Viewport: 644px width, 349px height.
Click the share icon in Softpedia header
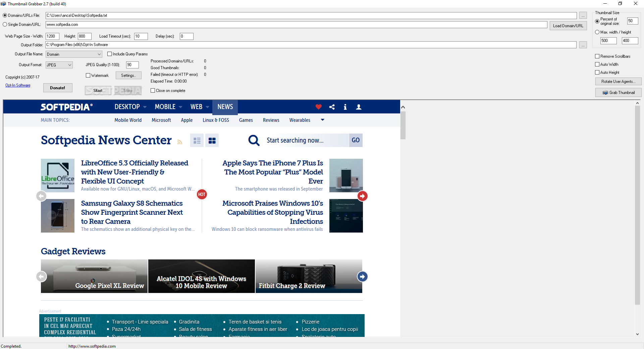[332, 107]
